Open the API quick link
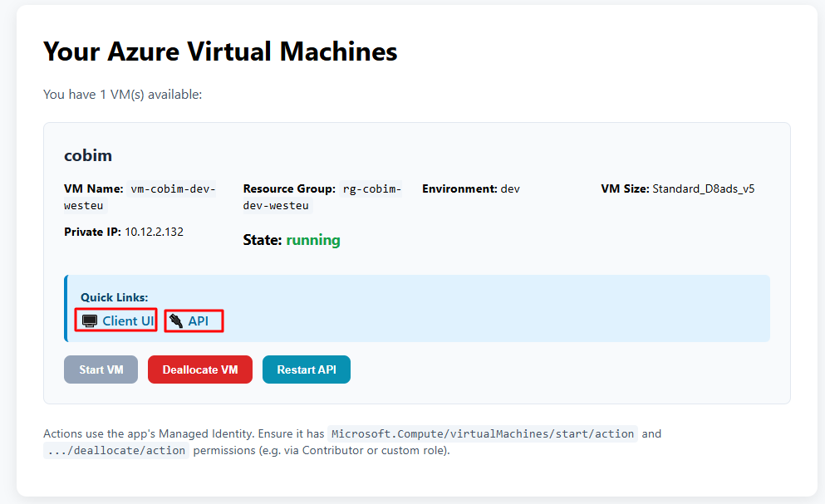This screenshot has height=504, width=825. [199, 321]
